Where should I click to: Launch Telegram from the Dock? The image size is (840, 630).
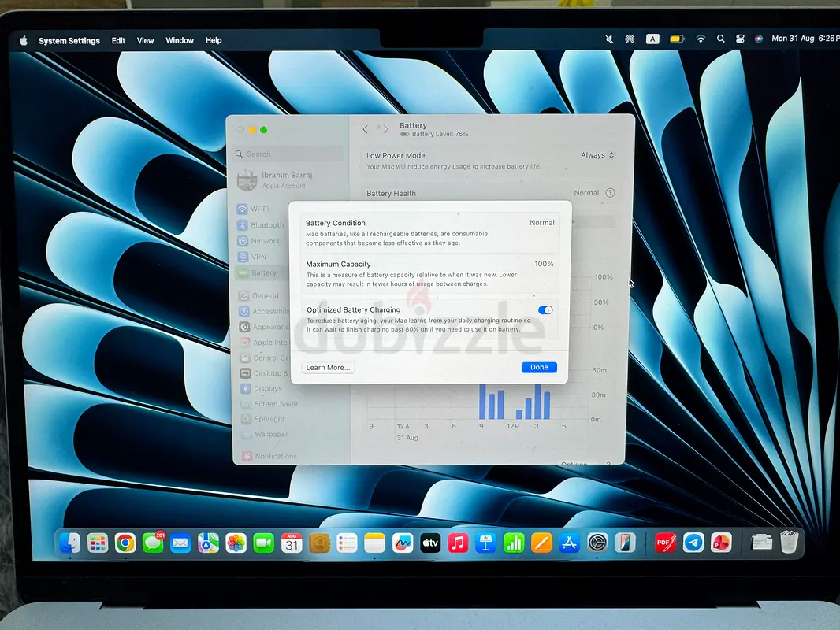(x=693, y=543)
